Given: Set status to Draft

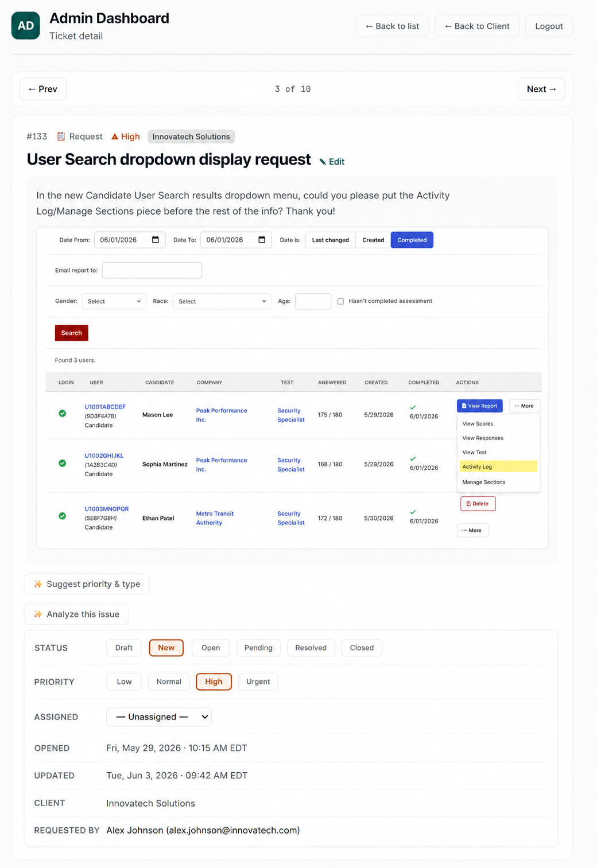Looking at the screenshot, I should (x=124, y=648).
